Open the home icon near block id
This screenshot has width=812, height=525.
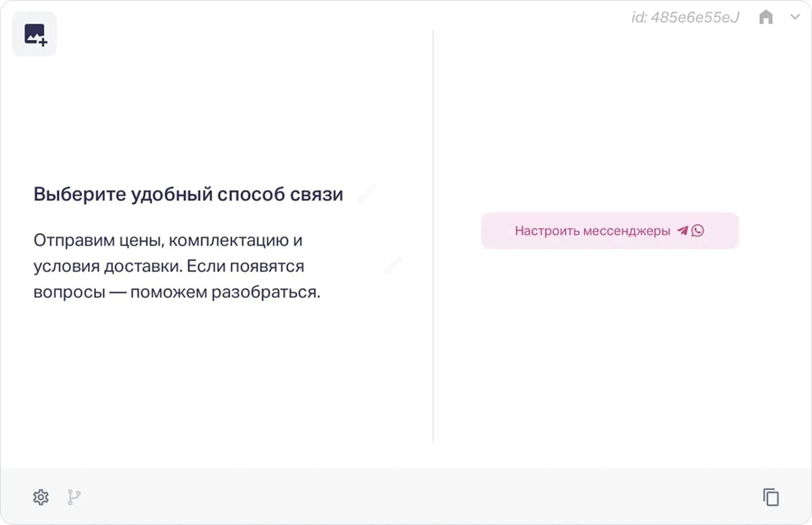coord(766,18)
